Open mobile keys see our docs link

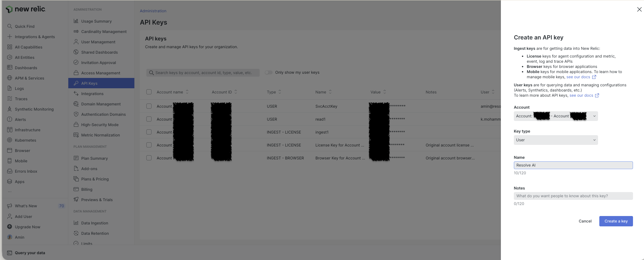[581, 77]
